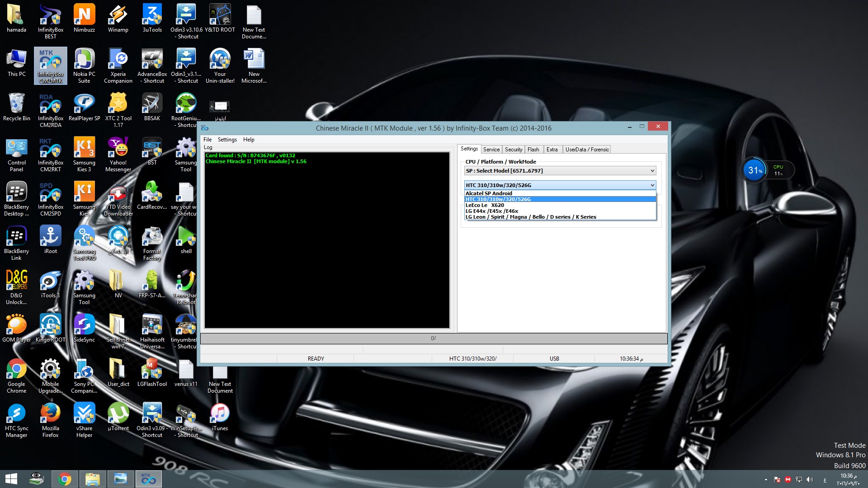Image resolution: width=868 pixels, height=488 pixels.
Task: Open InfinityBox BEST desktop icon
Action: click(x=51, y=21)
